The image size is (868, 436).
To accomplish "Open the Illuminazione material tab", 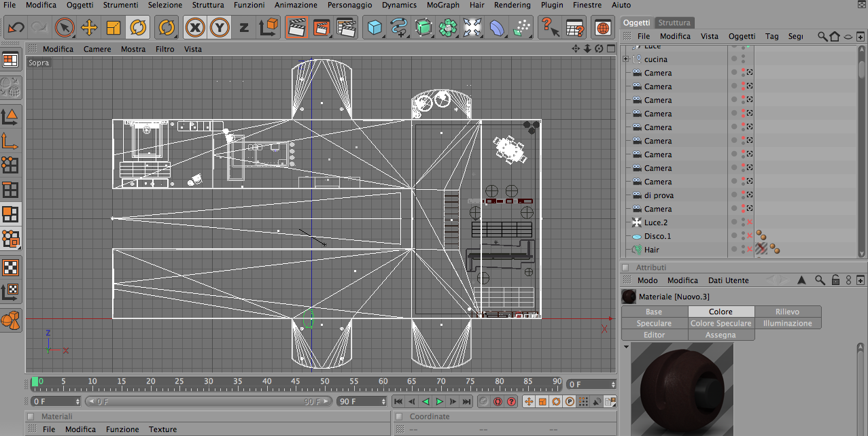I will 787,323.
